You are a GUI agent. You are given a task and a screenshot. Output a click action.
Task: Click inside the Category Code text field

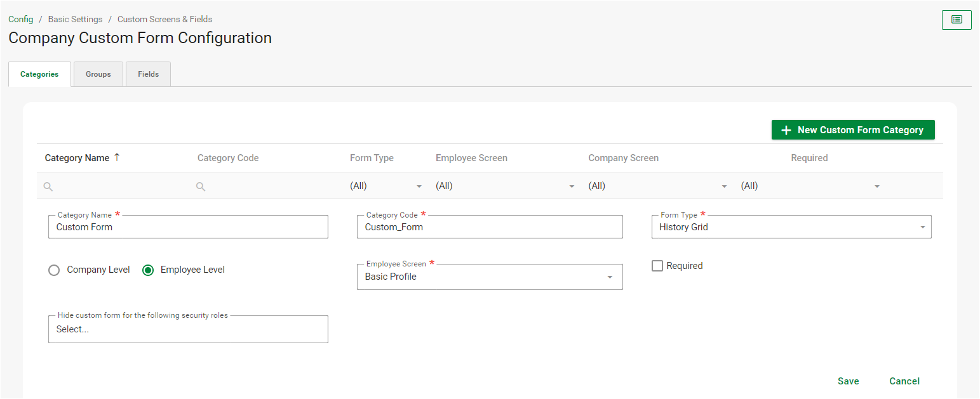489,226
